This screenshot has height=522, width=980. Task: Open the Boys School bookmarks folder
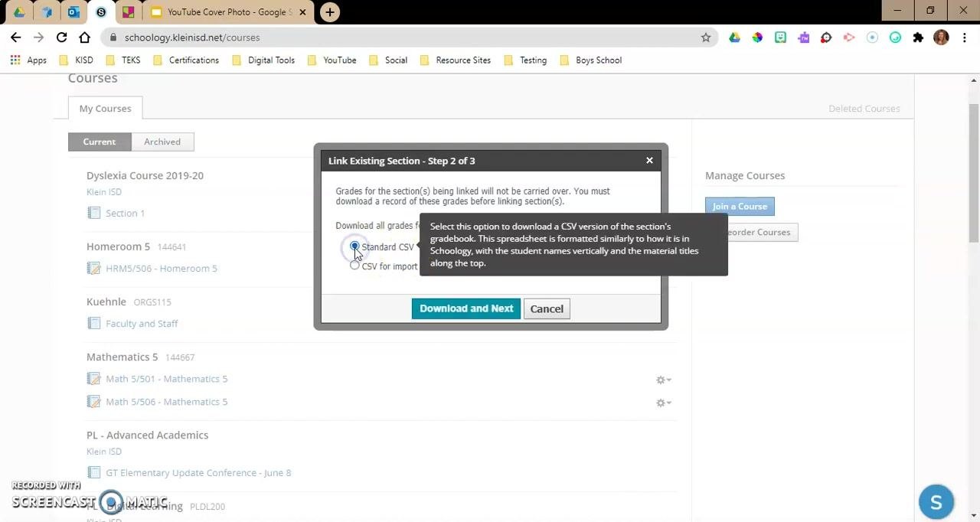point(591,60)
